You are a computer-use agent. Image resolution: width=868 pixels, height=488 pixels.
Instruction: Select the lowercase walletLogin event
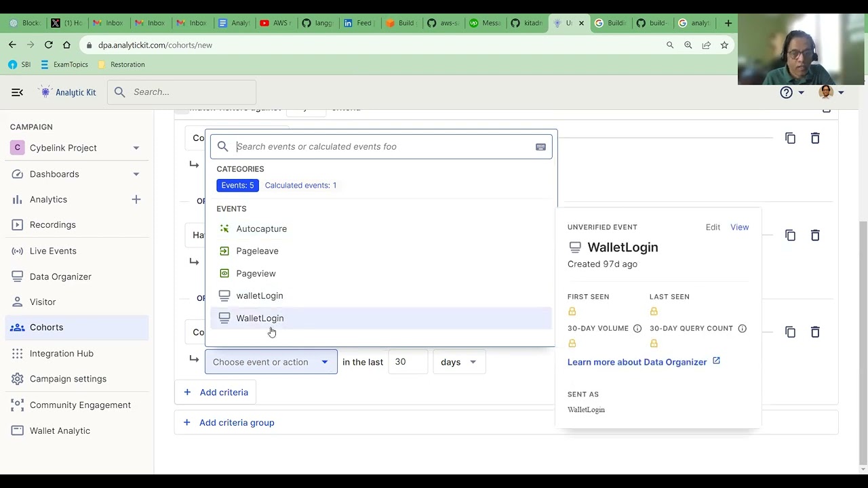pos(381,296)
